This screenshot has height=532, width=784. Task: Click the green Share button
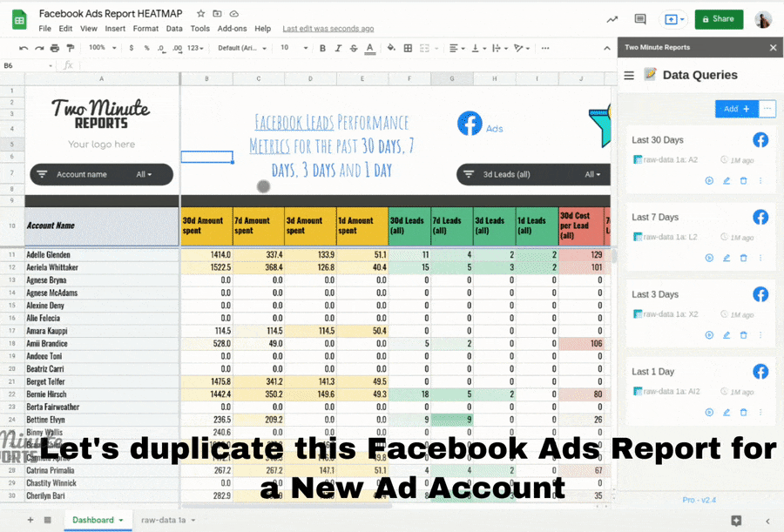coord(719,19)
